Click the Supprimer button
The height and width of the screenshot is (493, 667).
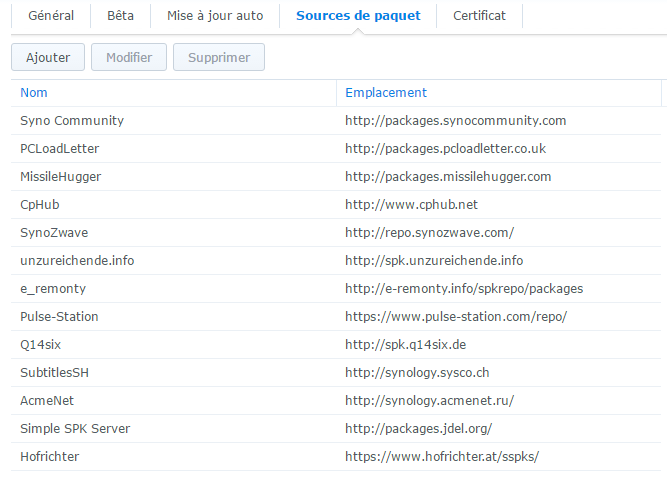point(219,57)
